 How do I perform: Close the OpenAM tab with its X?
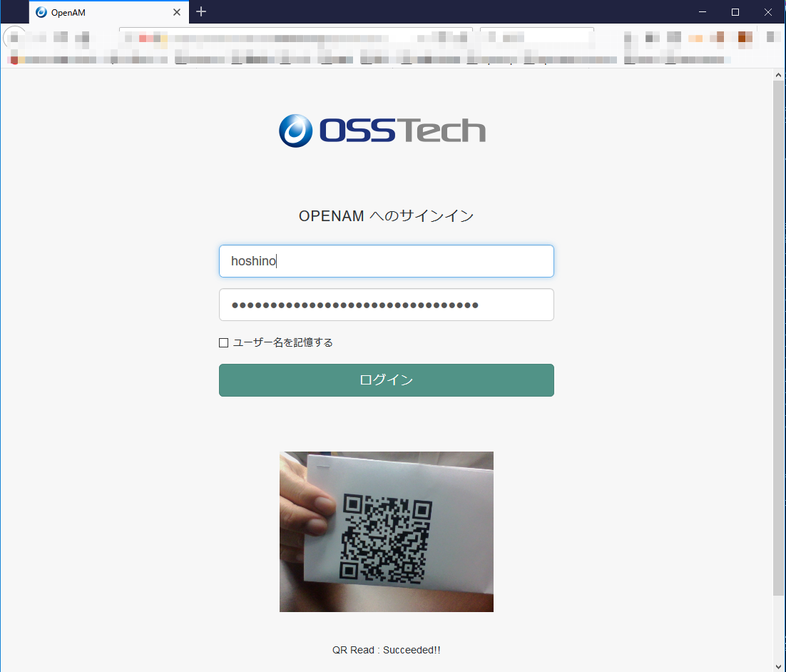point(176,12)
